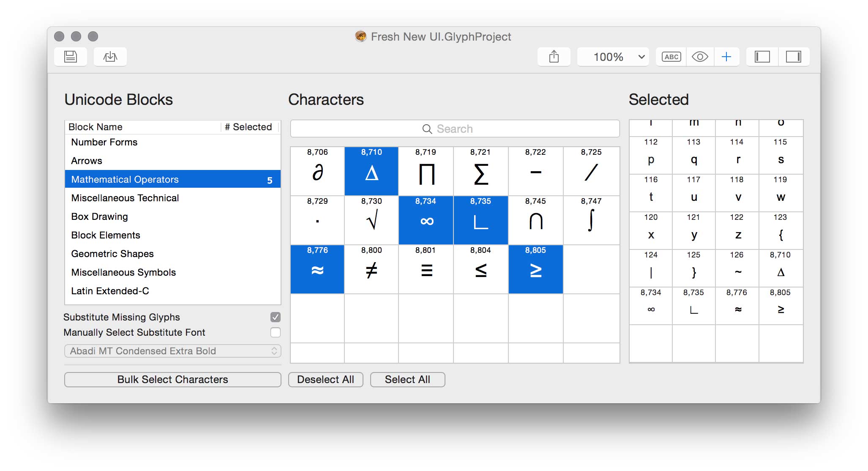Screen dimensions: 868x471
Task: Select the Latin Extended-C block
Action: click(172, 291)
